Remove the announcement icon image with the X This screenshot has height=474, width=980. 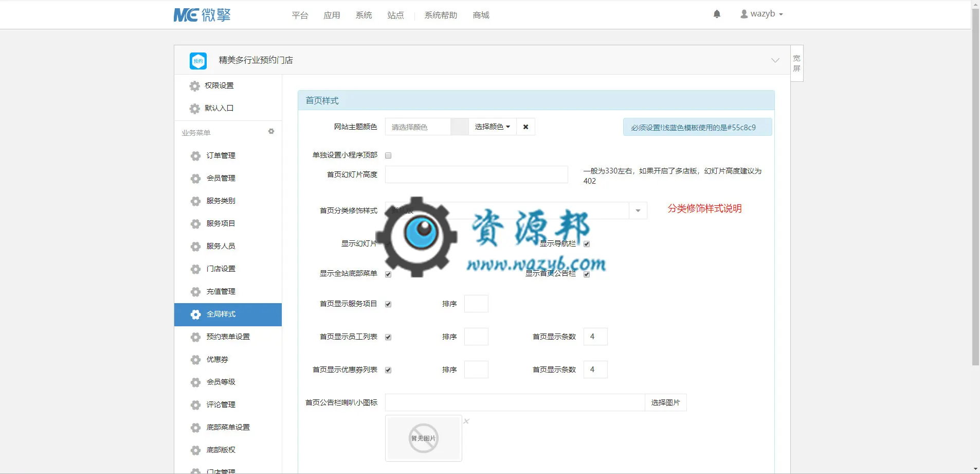[x=466, y=421]
